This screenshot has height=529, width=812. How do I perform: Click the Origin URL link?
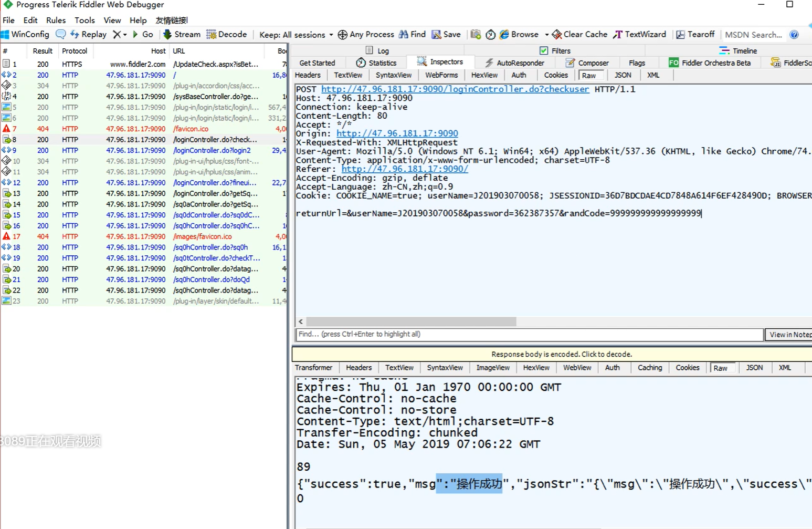point(397,133)
